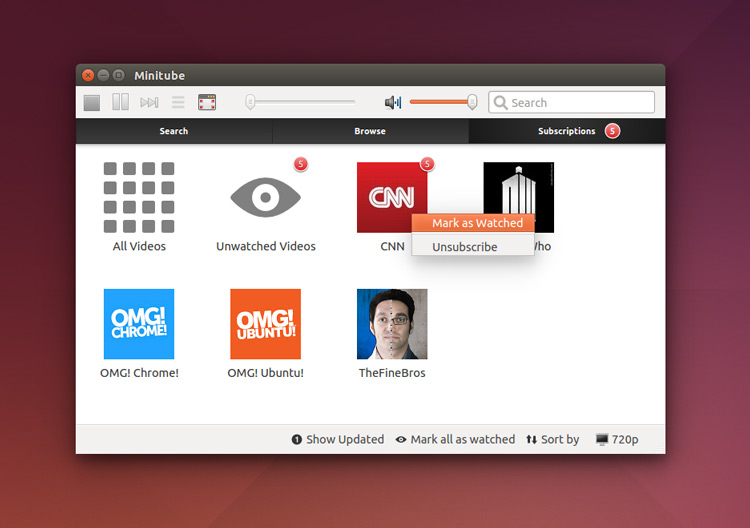
Task: Switch to the Browse tab
Action: tap(370, 131)
